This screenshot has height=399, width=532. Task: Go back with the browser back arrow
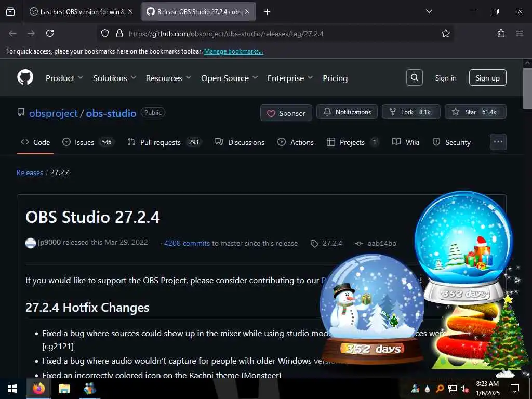click(12, 33)
